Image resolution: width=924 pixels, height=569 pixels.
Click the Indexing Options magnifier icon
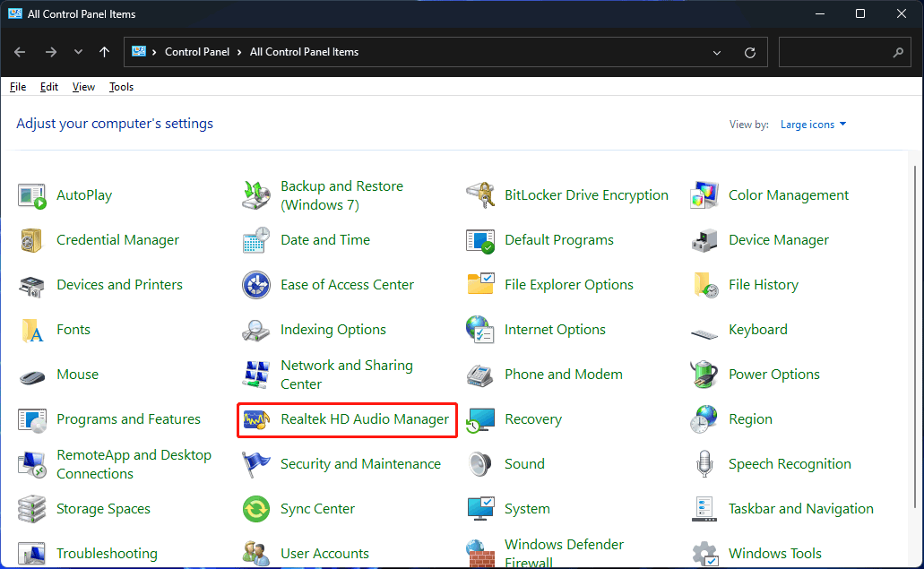tap(255, 330)
